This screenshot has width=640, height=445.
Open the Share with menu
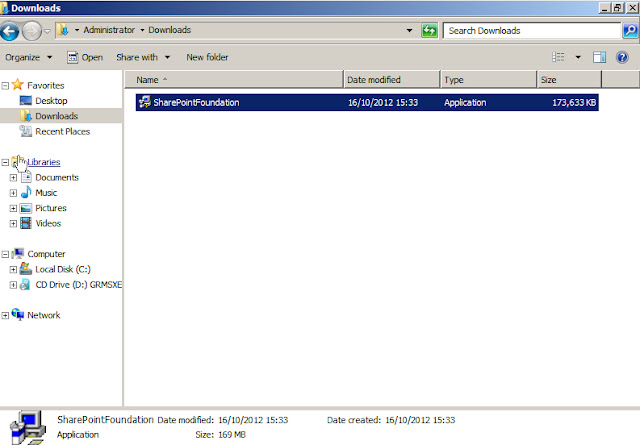point(143,58)
